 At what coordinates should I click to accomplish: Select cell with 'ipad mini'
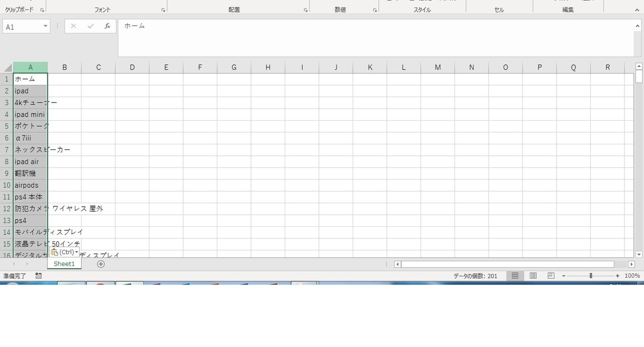click(30, 114)
